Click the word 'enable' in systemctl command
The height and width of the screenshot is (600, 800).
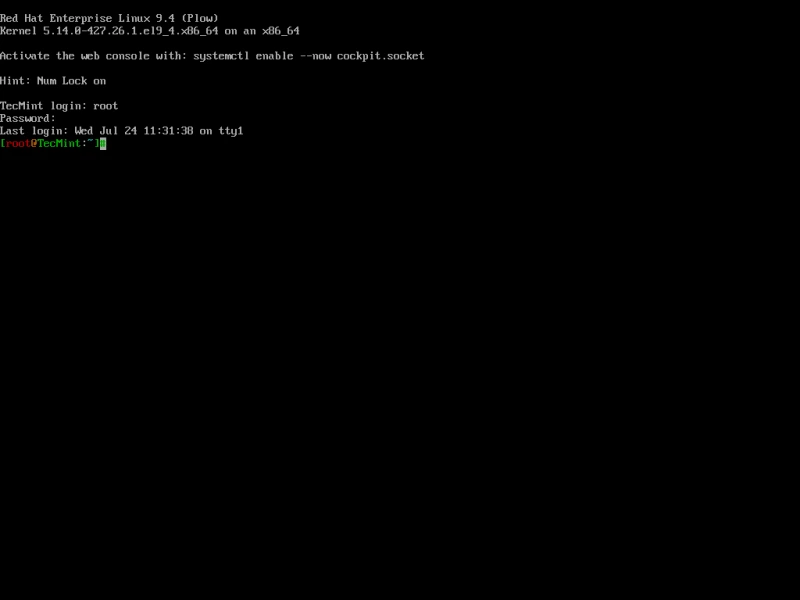click(274, 56)
